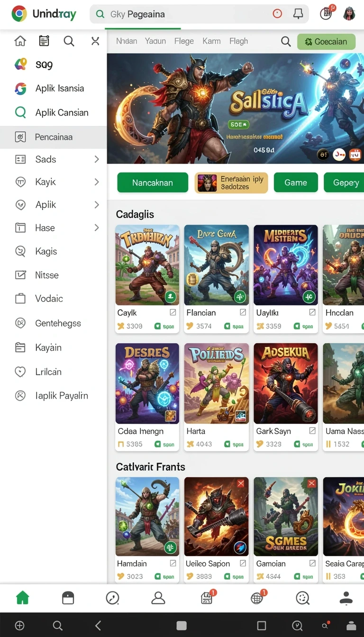Tap the system recents square icon
364x637 pixels.
(x=261, y=626)
